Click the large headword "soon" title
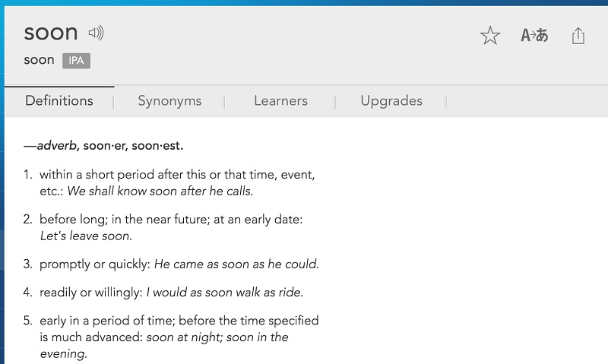The height and width of the screenshot is (364, 608). [x=51, y=33]
